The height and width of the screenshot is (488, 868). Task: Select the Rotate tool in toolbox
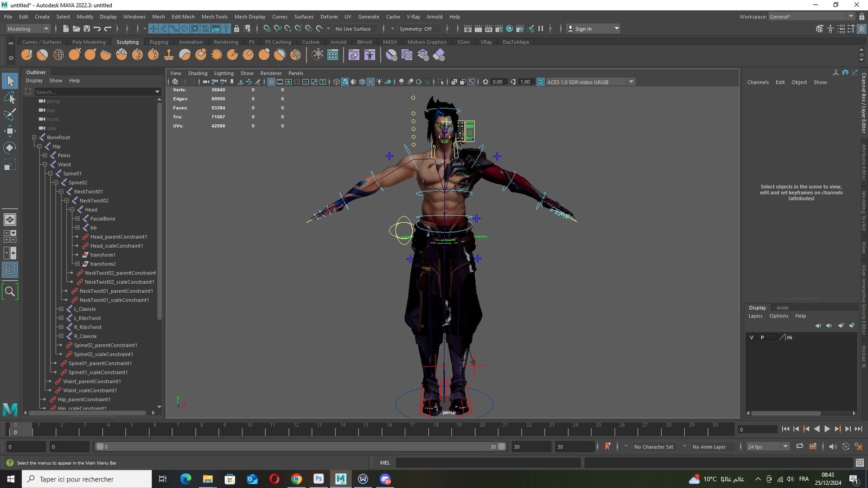pos(10,147)
